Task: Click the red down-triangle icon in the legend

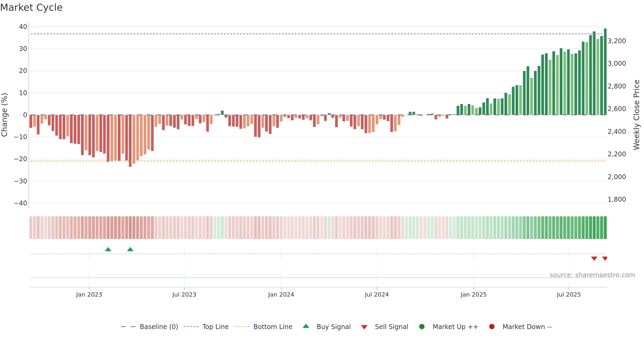Action: [x=364, y=327]
